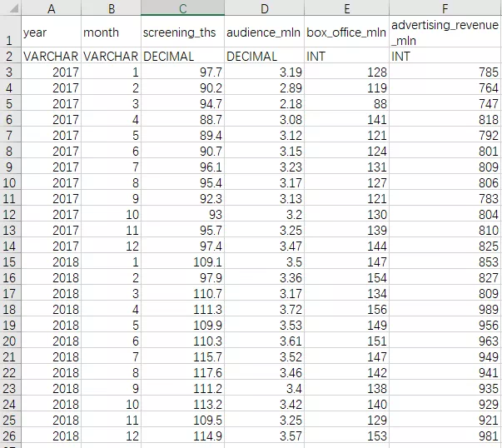The height and width of the screenshot is (448, 502).
Task: Click advertising revenue value 818
Action: coord(445,119)
